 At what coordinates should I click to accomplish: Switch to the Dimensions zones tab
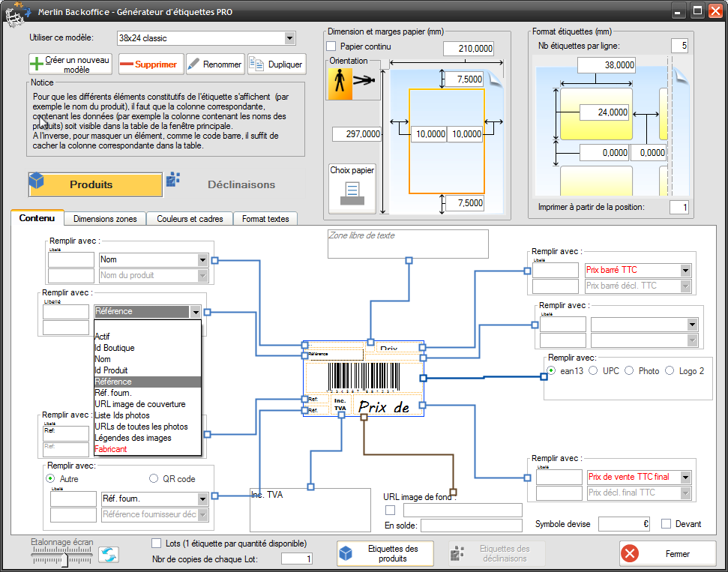105,219
